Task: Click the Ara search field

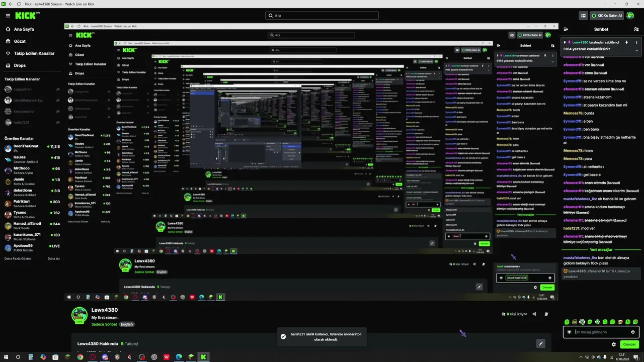Action: (x=322, y=16)
